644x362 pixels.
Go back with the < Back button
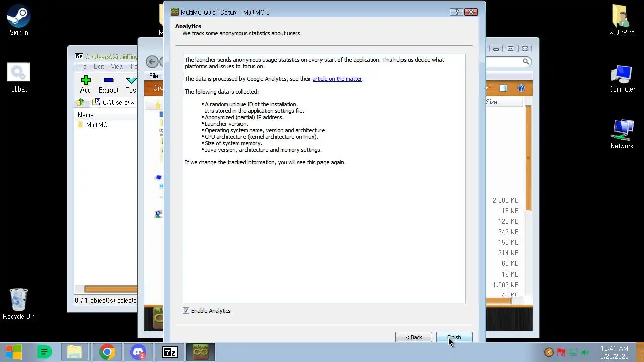coord(414,337)
